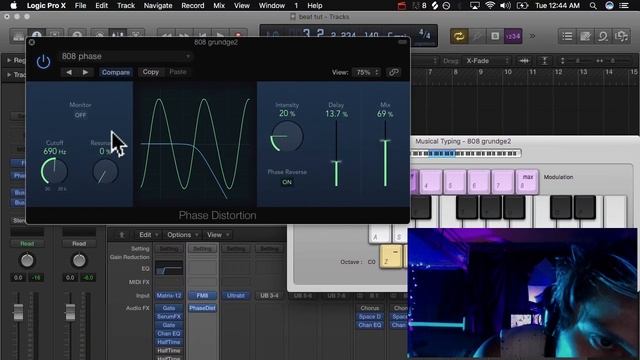Open the Loop Browser button
The width and height of the screenshot is (640, 360).
[603, 36]
